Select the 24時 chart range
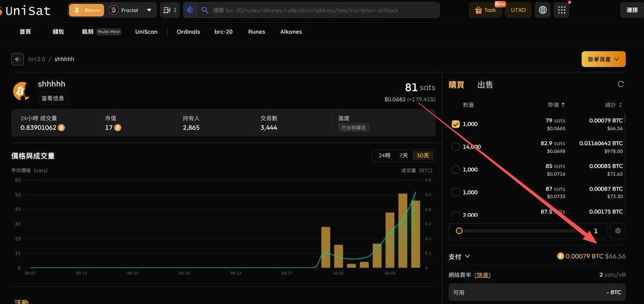644x304 pixels. pyautogui.click(x=384, y=155)
